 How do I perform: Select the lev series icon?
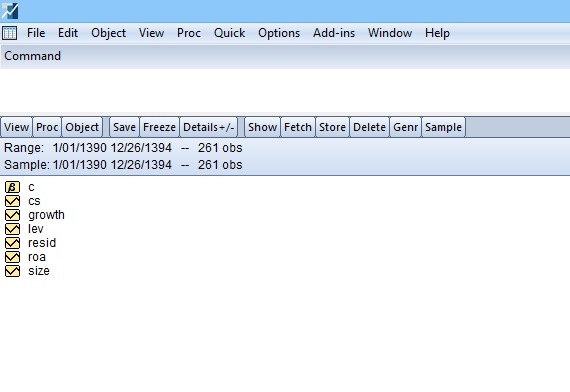(x=12, y=229)
